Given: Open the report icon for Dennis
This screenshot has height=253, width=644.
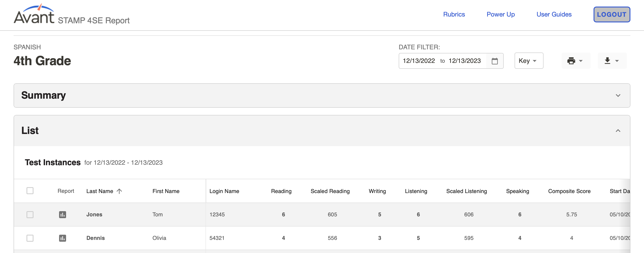Looking at the screenshot, I should pyautogui.click(x=62, y=238).
